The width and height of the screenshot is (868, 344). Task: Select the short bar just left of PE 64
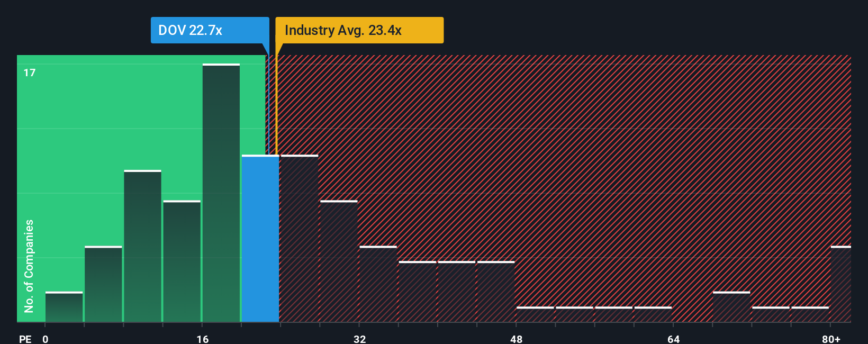tap(653, 314)
